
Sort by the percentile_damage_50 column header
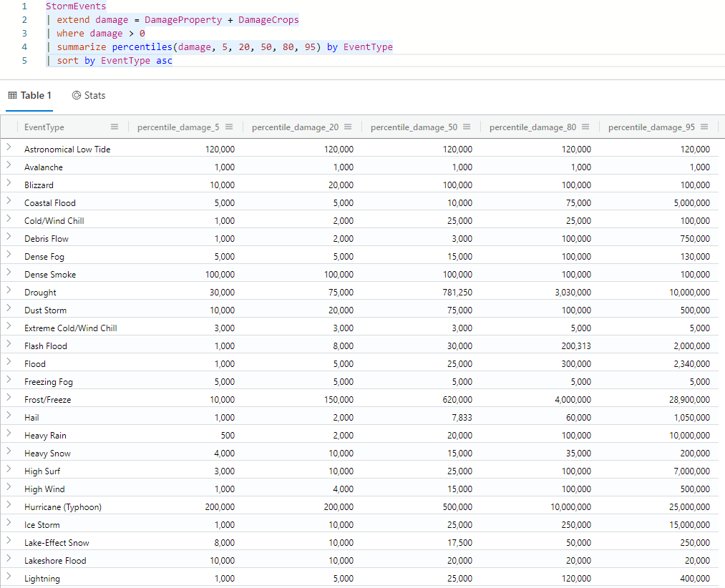414,127
